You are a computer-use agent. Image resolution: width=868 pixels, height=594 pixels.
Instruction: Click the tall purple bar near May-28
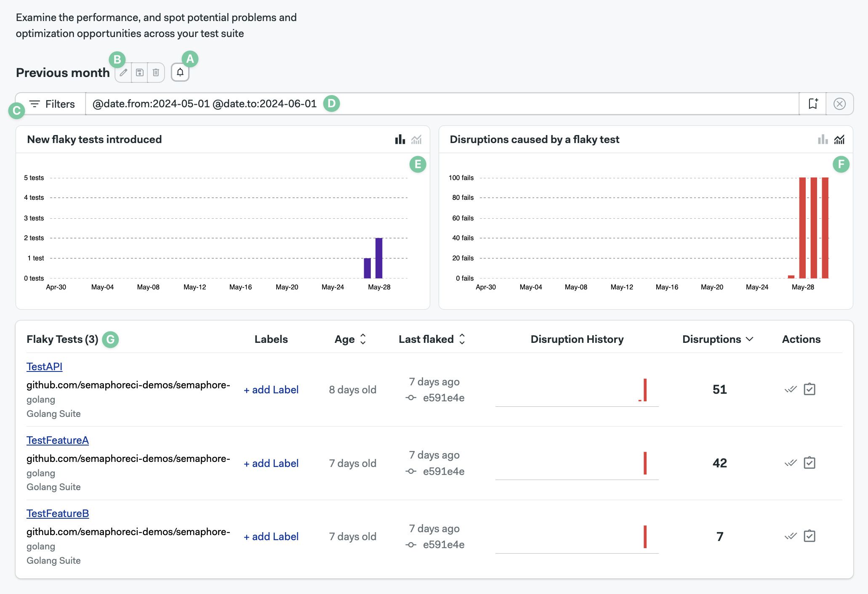click(379, 258)
